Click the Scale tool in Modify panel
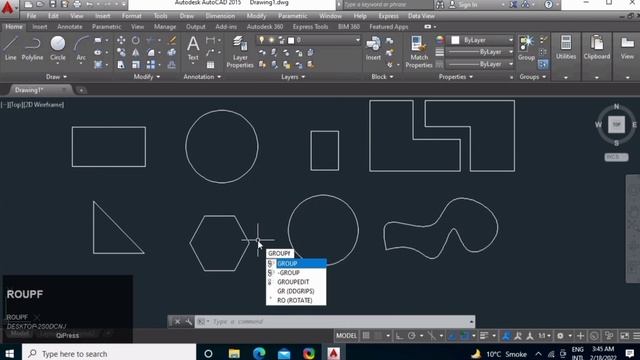The image size is (640, 360). 136,64
